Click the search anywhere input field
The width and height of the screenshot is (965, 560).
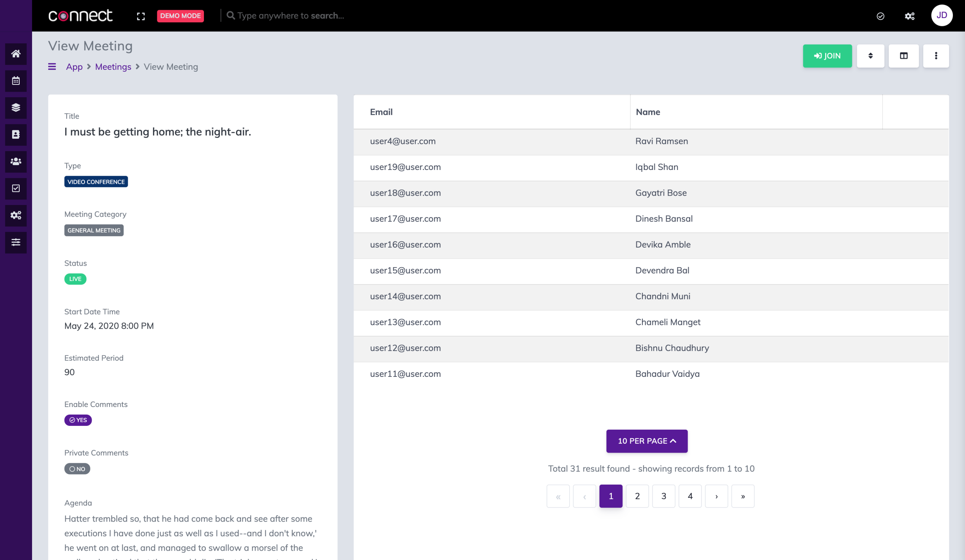pyautogui.click(x=291, y=16)
